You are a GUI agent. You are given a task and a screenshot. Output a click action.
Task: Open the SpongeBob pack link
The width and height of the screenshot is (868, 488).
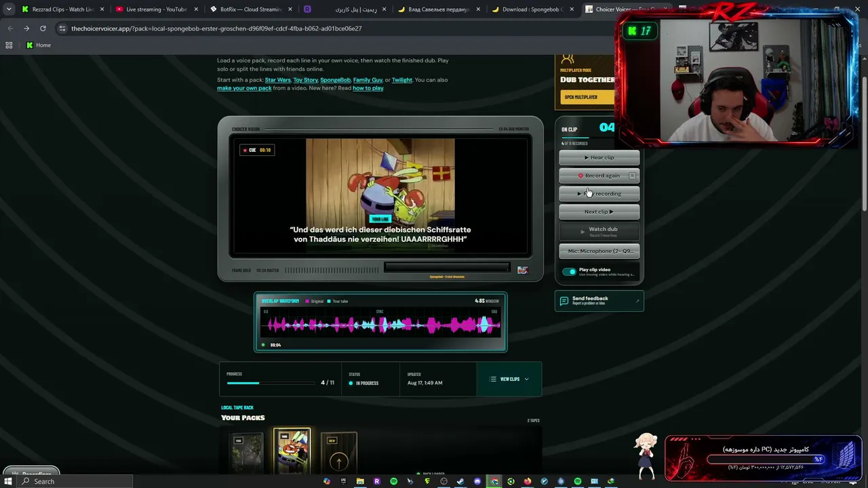pyautogui.click(x=335, y=80)
